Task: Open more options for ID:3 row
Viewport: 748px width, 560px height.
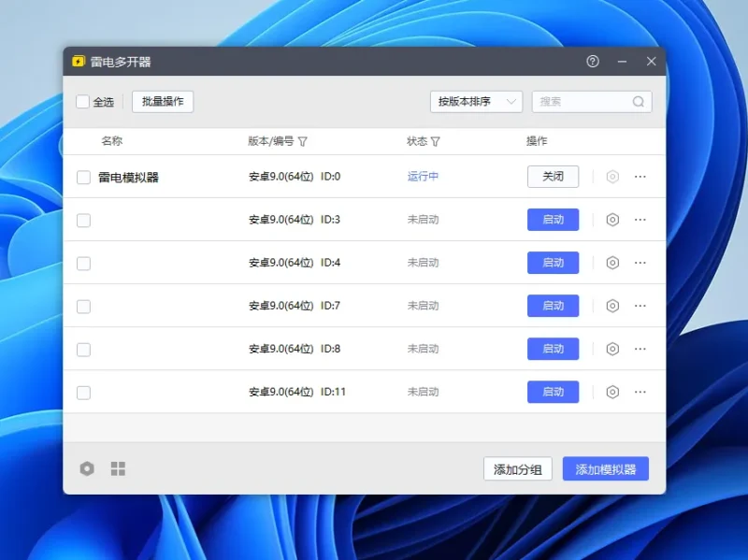Action: pos(640,220)
